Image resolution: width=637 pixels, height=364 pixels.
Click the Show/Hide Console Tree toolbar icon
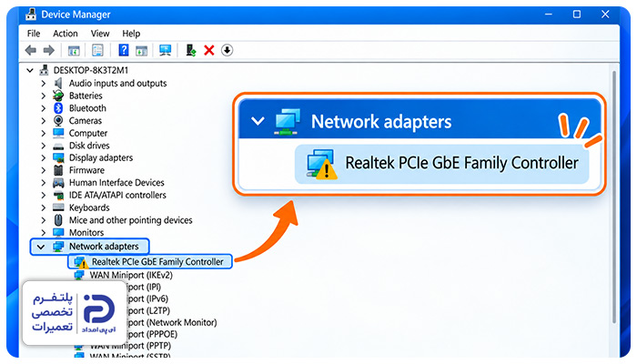click(74, 51)
